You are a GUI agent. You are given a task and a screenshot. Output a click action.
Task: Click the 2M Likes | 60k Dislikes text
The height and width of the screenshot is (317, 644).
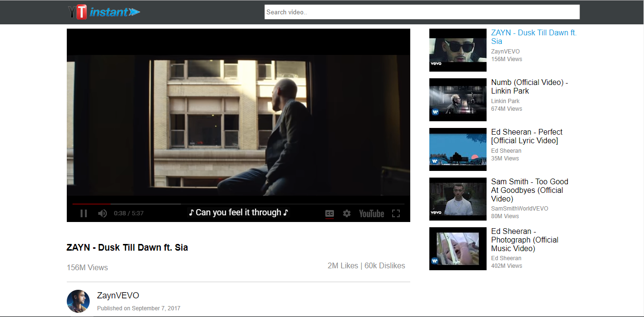tap(366, 266)
